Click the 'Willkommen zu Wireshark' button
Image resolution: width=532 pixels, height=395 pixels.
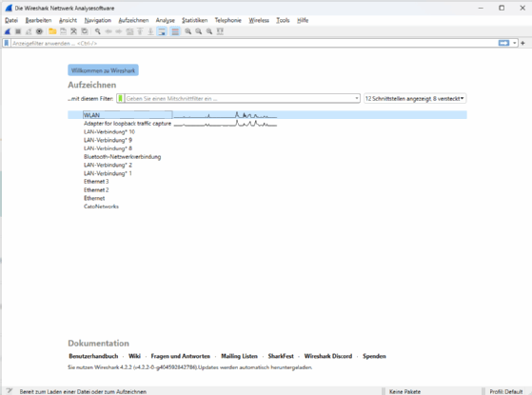click(x=103, y=70)
